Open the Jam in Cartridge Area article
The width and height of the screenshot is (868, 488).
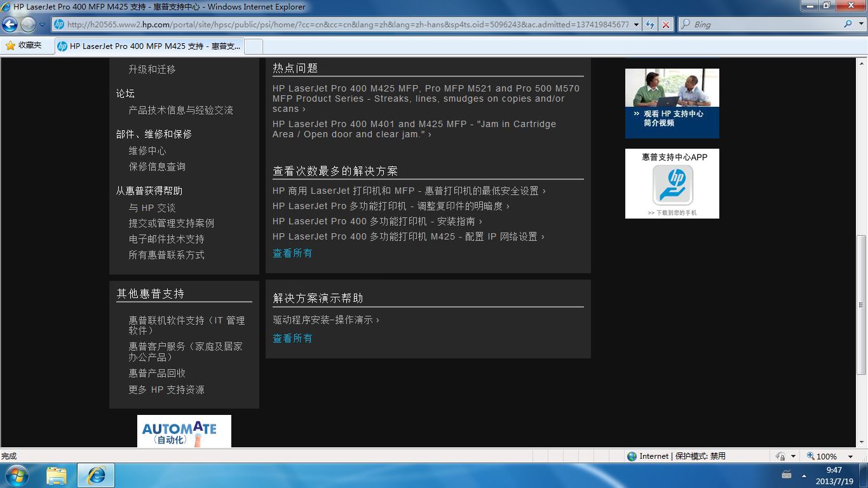414,129
